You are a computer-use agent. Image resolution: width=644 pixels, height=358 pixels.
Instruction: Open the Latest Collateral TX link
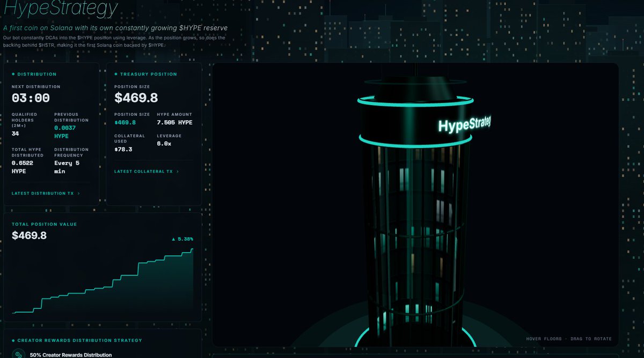point(147,171)
